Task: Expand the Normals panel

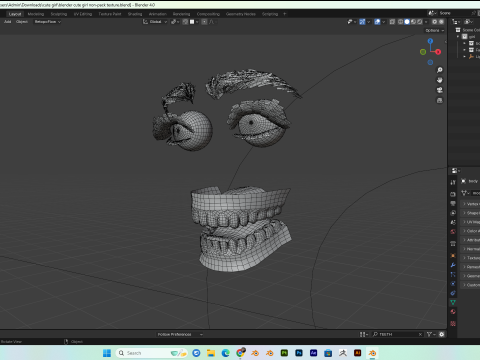Action: point(471,249)
